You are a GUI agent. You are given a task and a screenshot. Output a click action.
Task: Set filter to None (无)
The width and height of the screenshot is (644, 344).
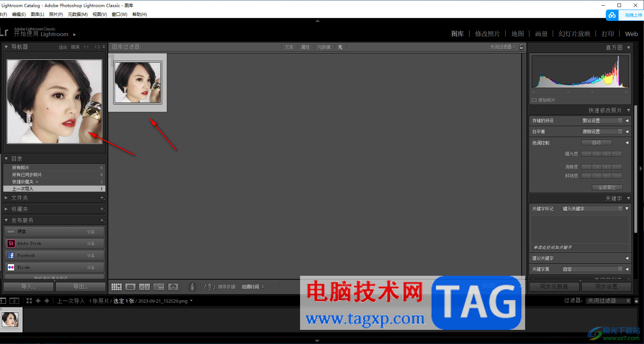340,47
